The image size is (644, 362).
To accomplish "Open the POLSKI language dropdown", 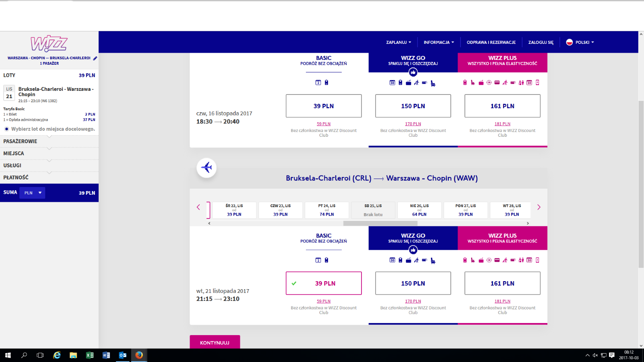I will tap(580, 42).
